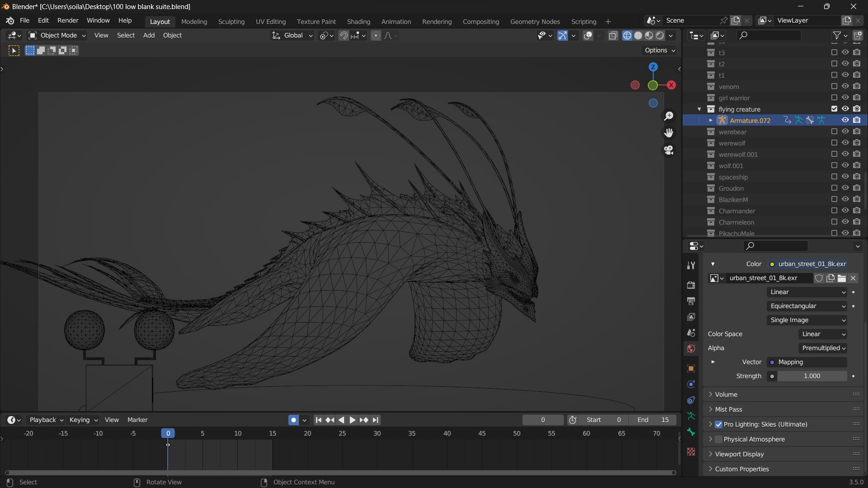The height and width of the screenshot is (488, 868).
Task: Switch to rendered viewport shading
Action: pos(660,36)
